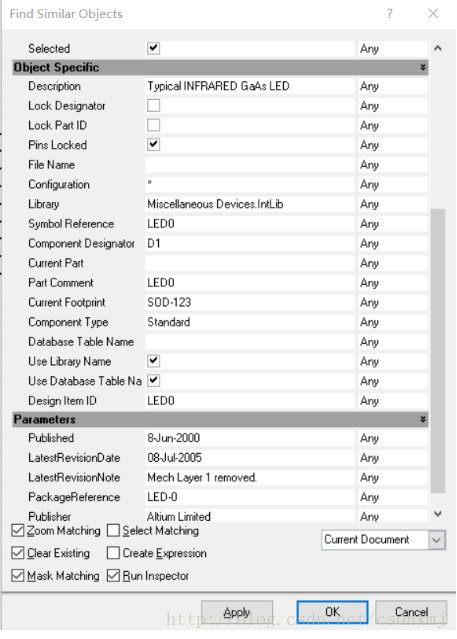Click the Description value field

249,86
